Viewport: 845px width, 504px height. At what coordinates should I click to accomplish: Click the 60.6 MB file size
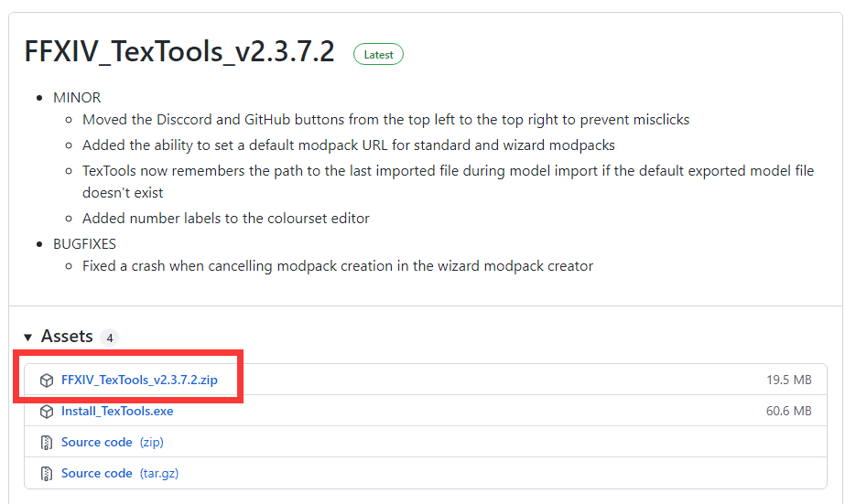788,412
